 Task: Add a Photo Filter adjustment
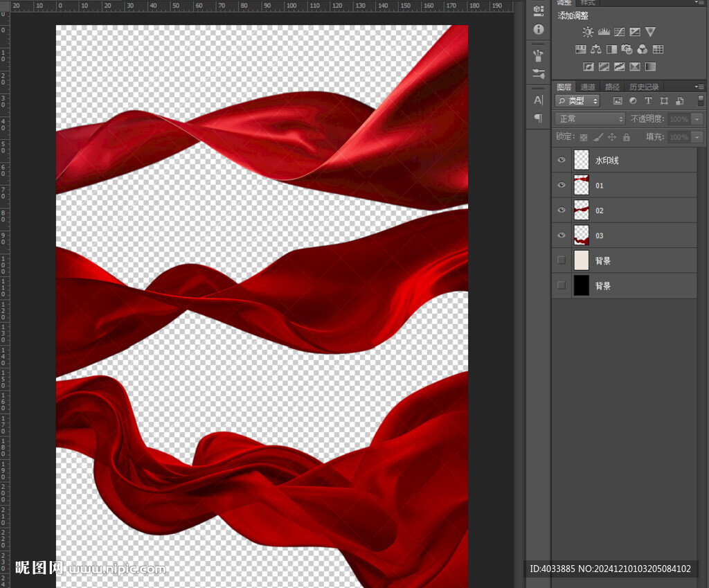click(627, 49)
